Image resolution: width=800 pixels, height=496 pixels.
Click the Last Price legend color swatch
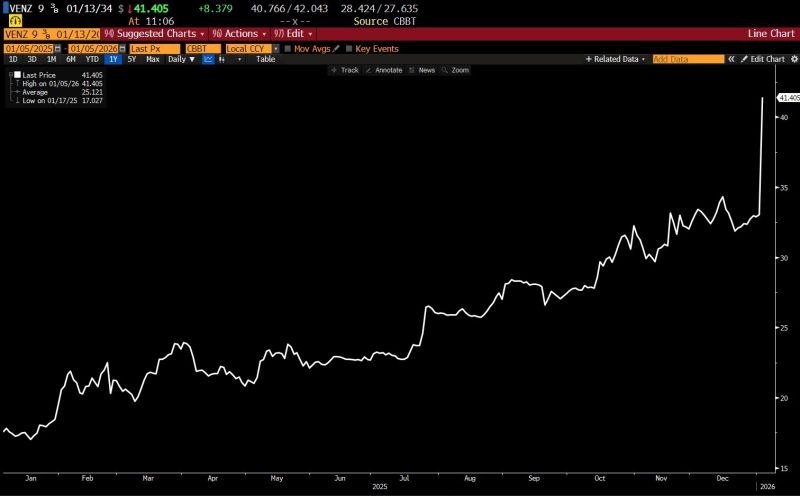pyautogui.click(x=17, y=75)
